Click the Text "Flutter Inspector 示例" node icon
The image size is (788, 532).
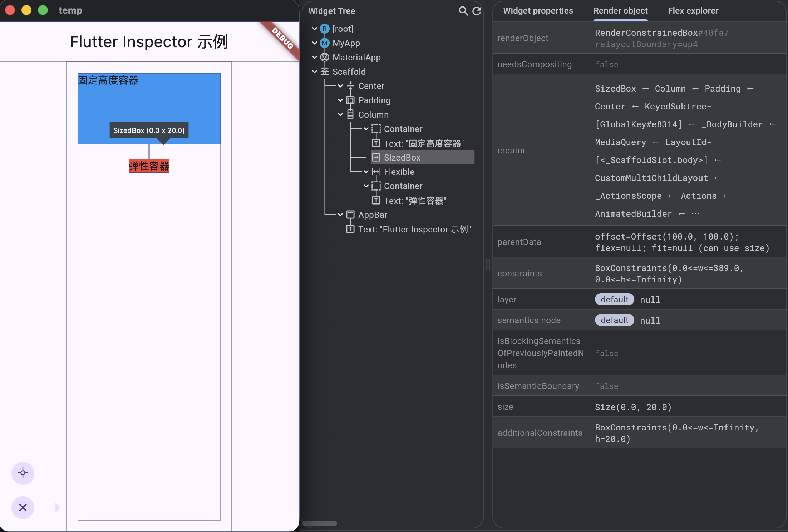coord(350,229)
